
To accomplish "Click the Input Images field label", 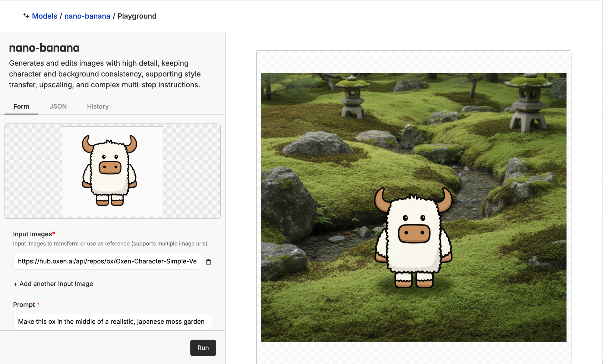I will [32, 234].
